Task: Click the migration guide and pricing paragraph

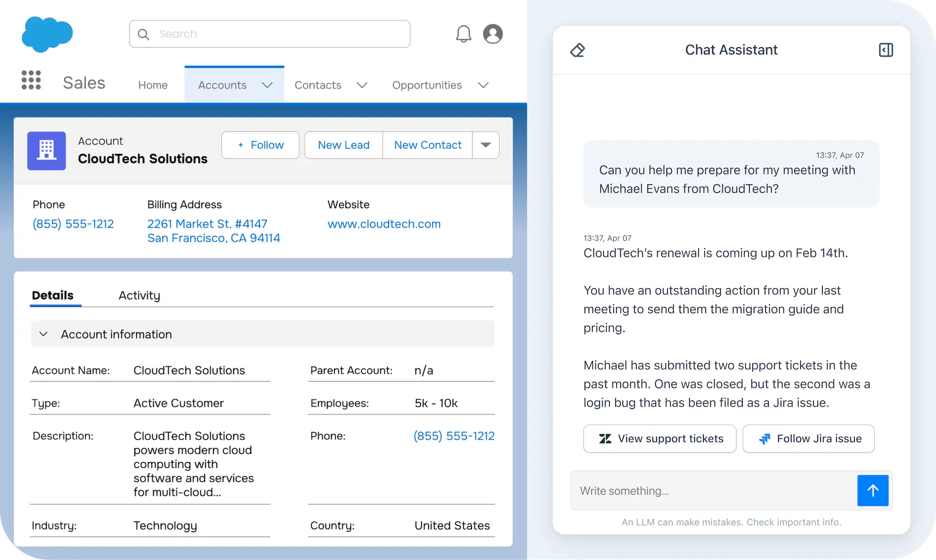Action: click(x=714, y=309)
